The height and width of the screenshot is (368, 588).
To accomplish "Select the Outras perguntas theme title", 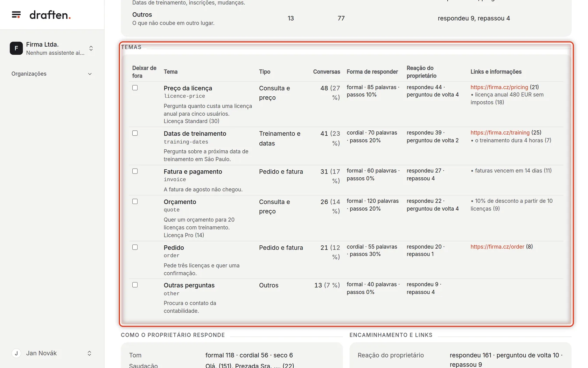I will click(189, 286).
